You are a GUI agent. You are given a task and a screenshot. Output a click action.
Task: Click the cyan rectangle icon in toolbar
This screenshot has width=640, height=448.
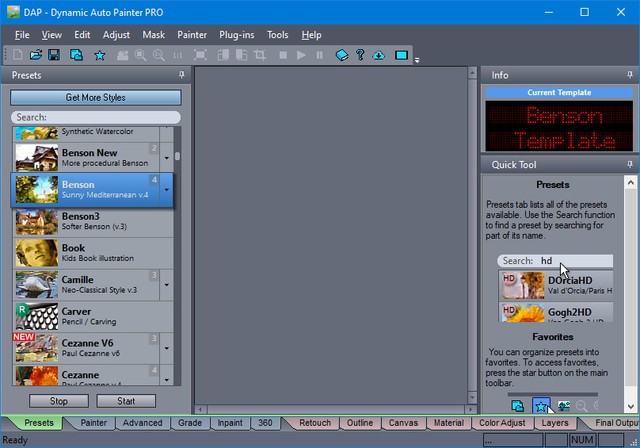click(402, 55)
